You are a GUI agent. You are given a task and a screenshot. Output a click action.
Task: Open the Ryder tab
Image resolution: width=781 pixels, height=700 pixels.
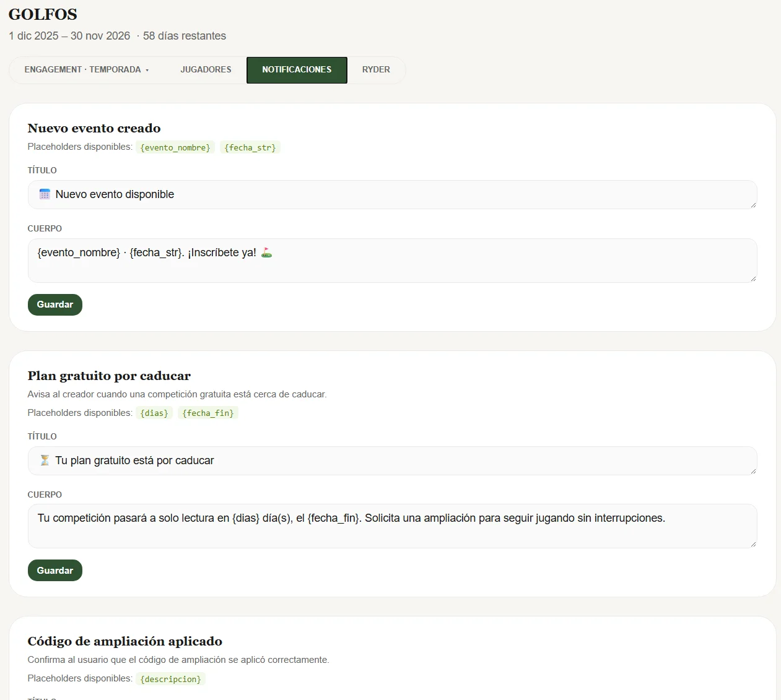pos(376,70)
